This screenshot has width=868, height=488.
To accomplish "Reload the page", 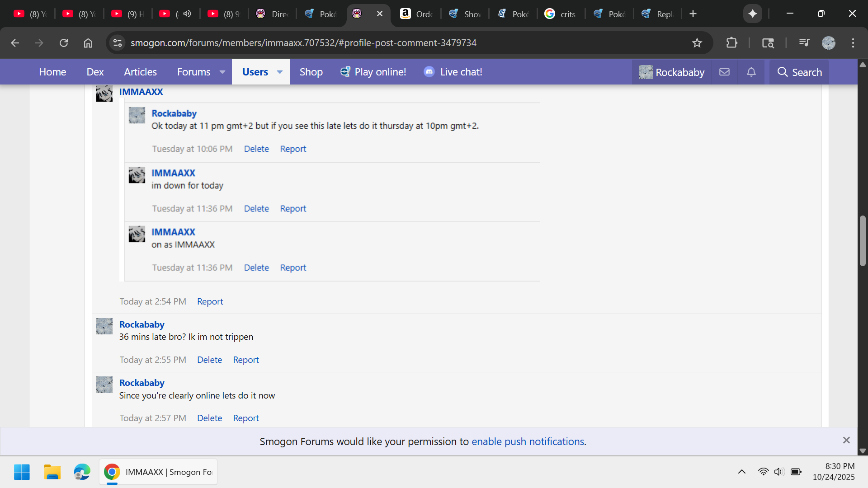I will (x=64, y=43).
